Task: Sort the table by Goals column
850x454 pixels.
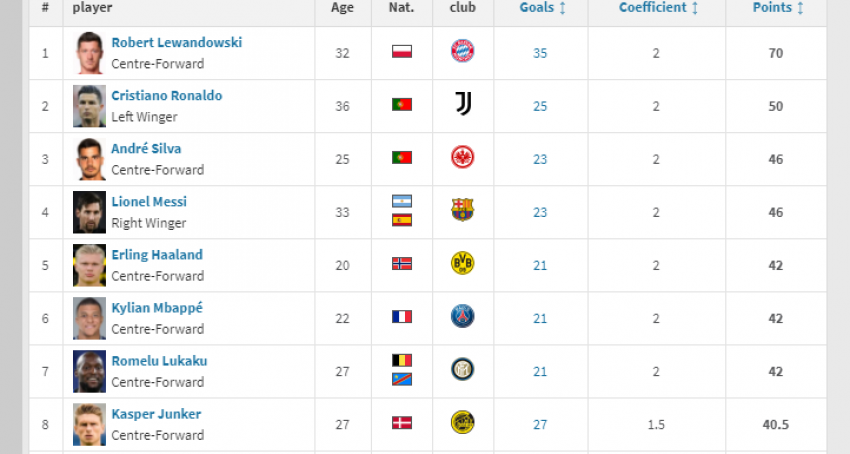Action: coord(542,8)
